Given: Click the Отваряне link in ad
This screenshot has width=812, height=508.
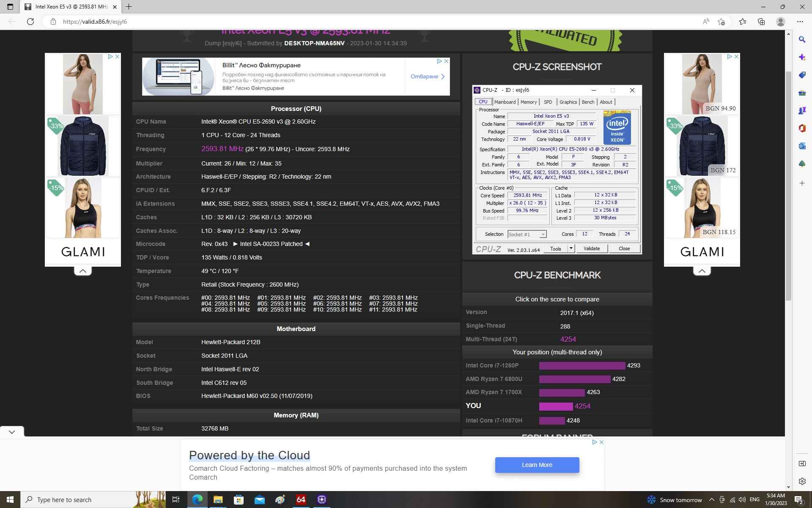Looking at the screenshot, I should [x=428, y=77].
